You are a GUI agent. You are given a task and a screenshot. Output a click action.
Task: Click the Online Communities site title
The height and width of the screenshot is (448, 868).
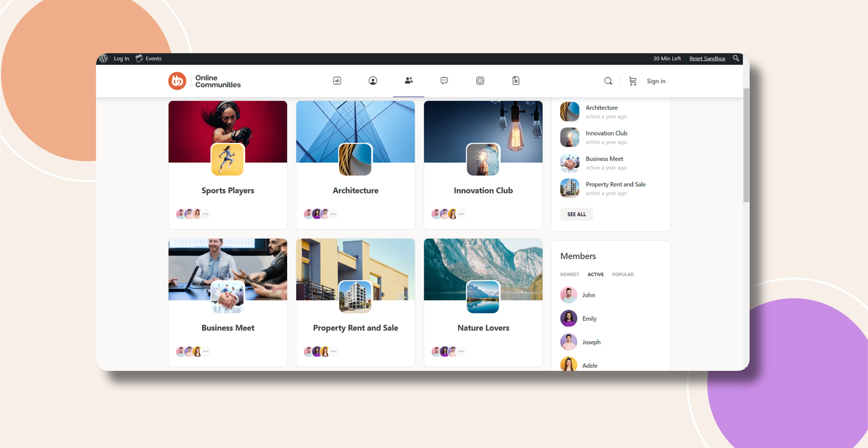pyautogui.click(x=218, y=81)
